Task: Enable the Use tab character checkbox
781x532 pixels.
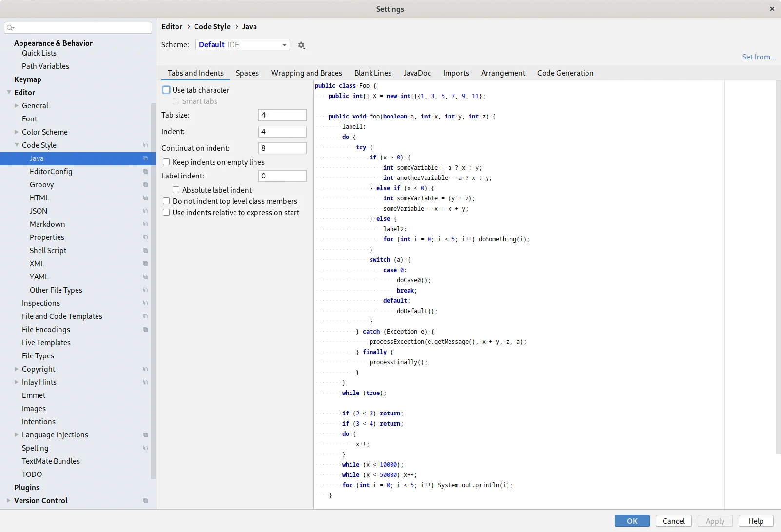Action: tap(166, 90)
